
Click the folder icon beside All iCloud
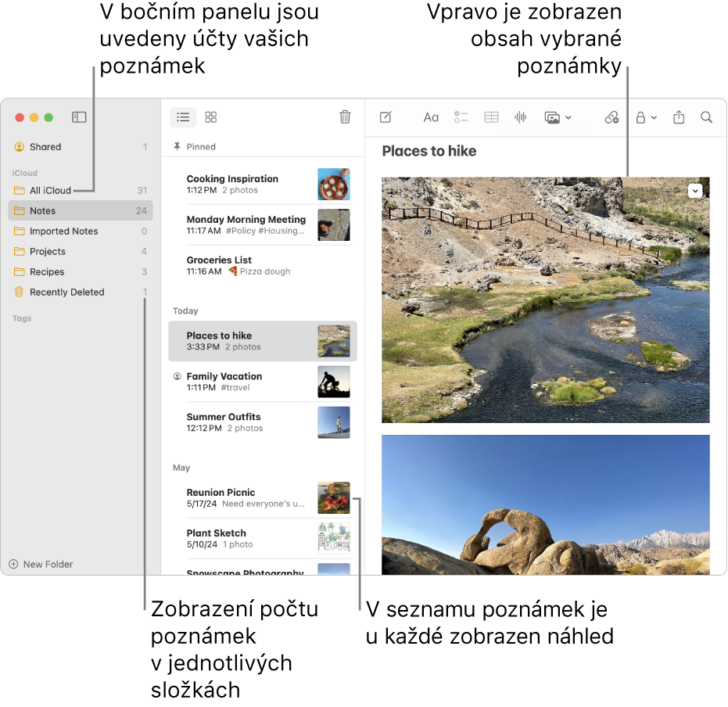click(19, 190)
